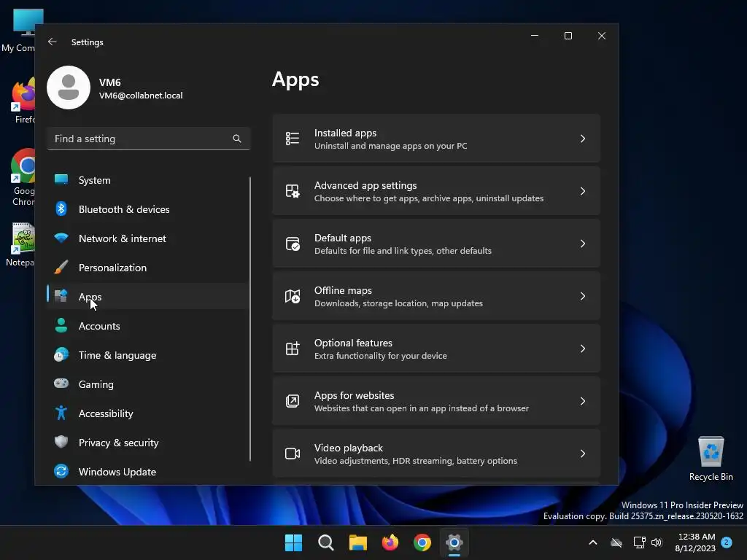The width and height of the screenshot is (747, 560).
Task: Expand Installed apps chevron
Action: (583, 139)
